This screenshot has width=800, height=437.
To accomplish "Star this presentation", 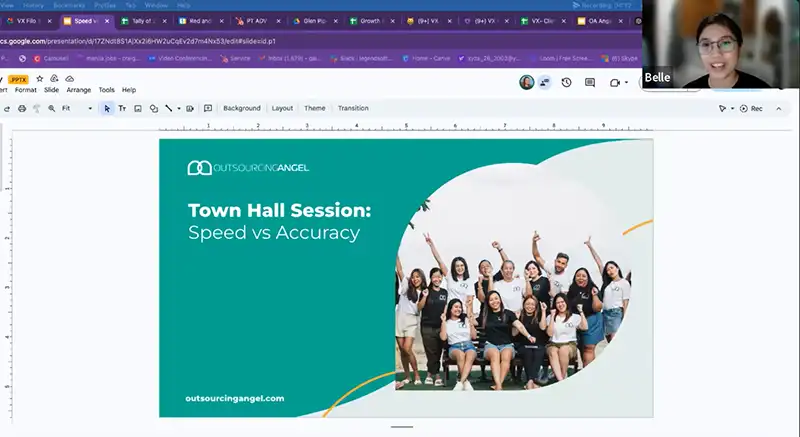I will [x=39, y=78].
